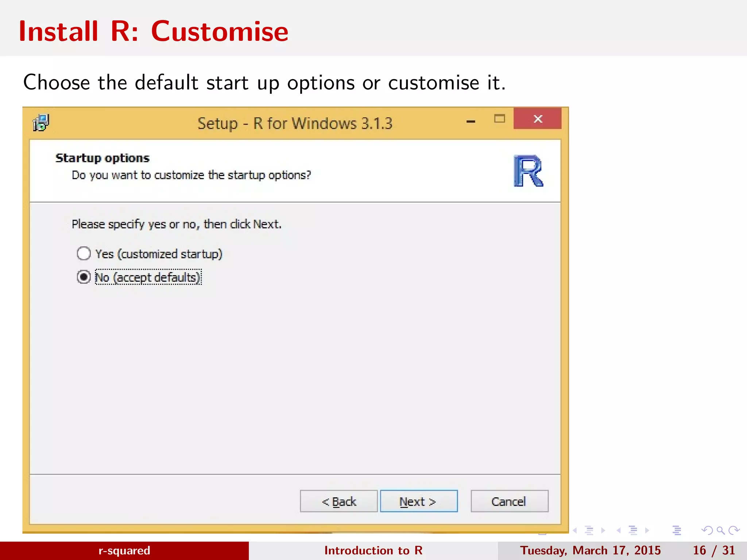
Task: Click the blue R logo
Action: click(528, 171)
